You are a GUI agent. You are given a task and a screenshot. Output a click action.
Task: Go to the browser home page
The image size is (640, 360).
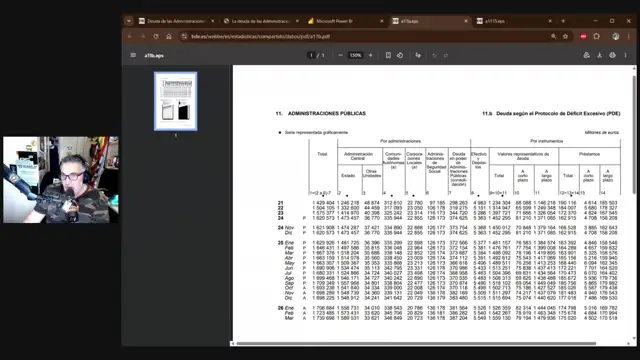(x=169, y=36)
